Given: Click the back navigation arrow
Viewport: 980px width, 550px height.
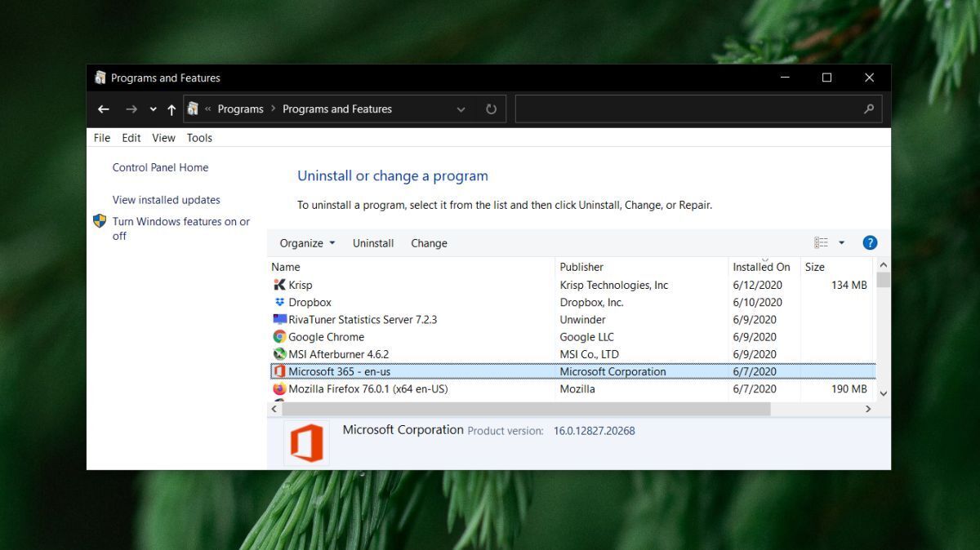Looking at the screenshot, I should point(104,109).
